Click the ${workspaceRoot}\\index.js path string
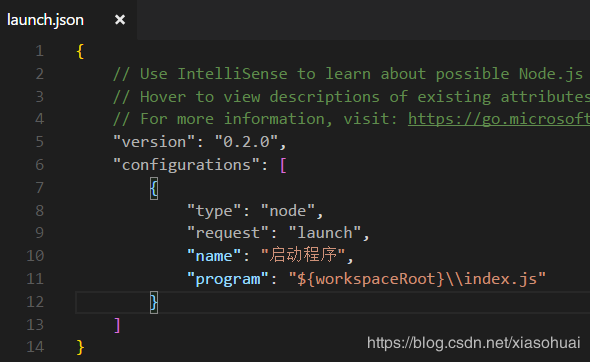Viewport: 590px width, 362px height. tap(417, 279)
